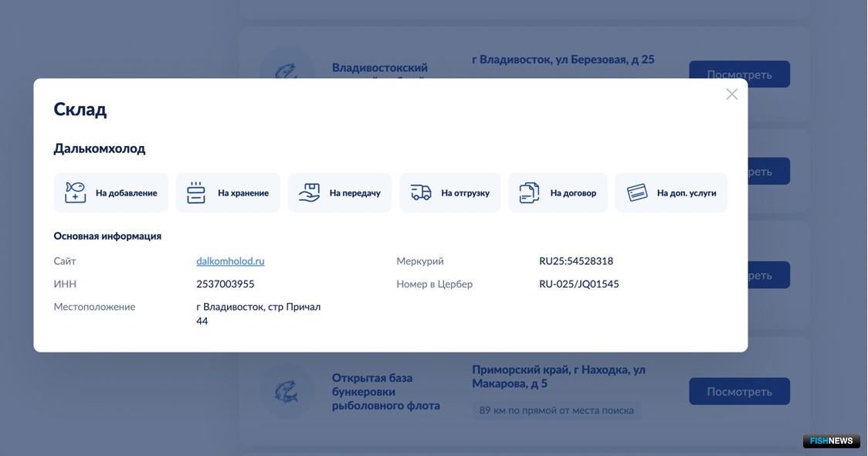868x456 pixels.
Task: Choose the На отгрузку option text
Action: pyautogui.click(x=465, y=193)
